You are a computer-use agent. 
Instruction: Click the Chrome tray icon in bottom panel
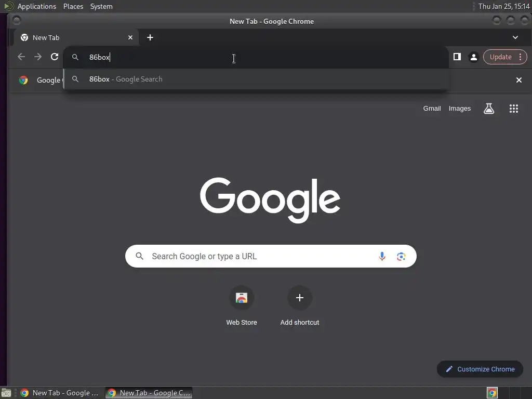point(492,393)
